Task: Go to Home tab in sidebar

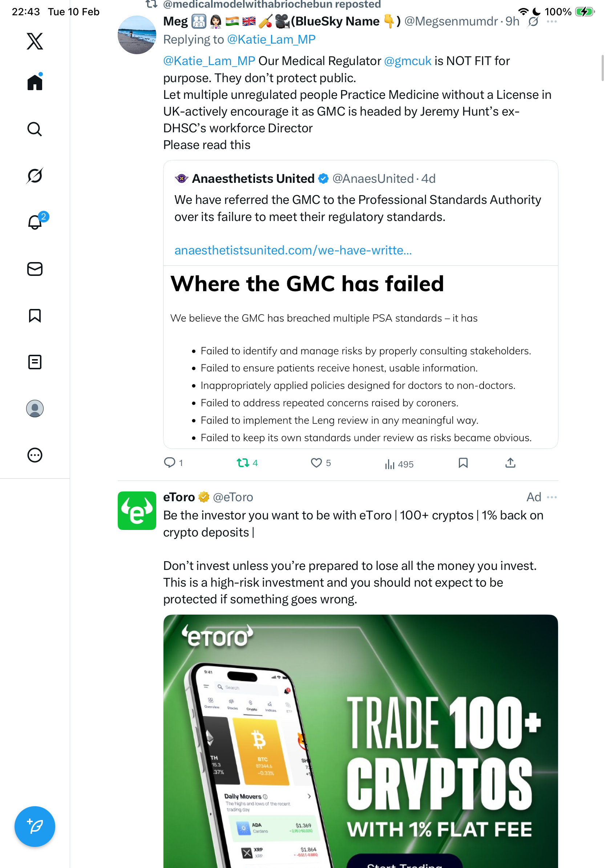Action: coord(35,82)
